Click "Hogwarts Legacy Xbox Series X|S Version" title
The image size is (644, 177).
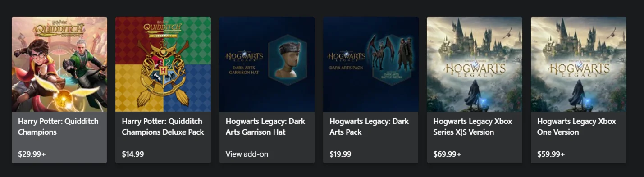point(472,127)
